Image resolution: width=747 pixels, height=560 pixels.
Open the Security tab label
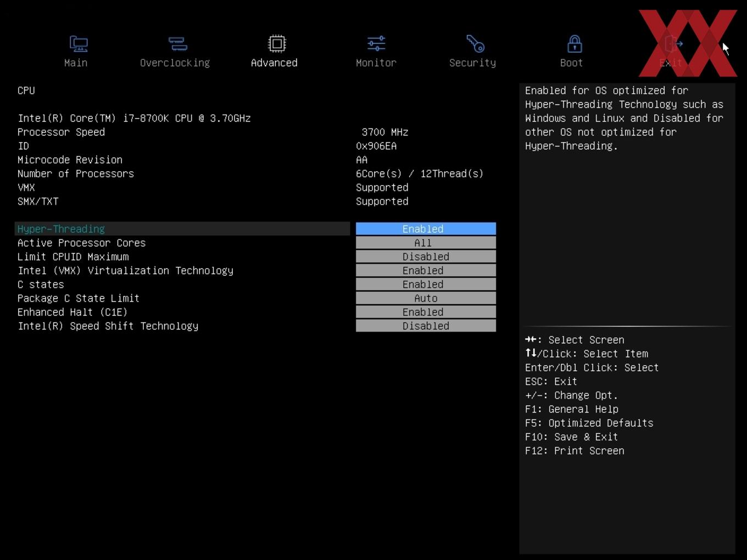tap(472, 63)
